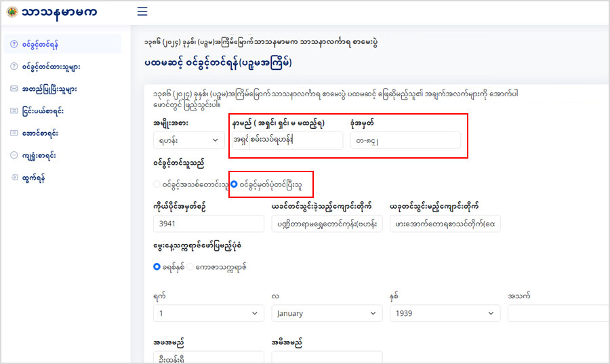
Task: Click the question icon beside ဝင်ခွင့်တင်ရန်
Action: (14, 45)
